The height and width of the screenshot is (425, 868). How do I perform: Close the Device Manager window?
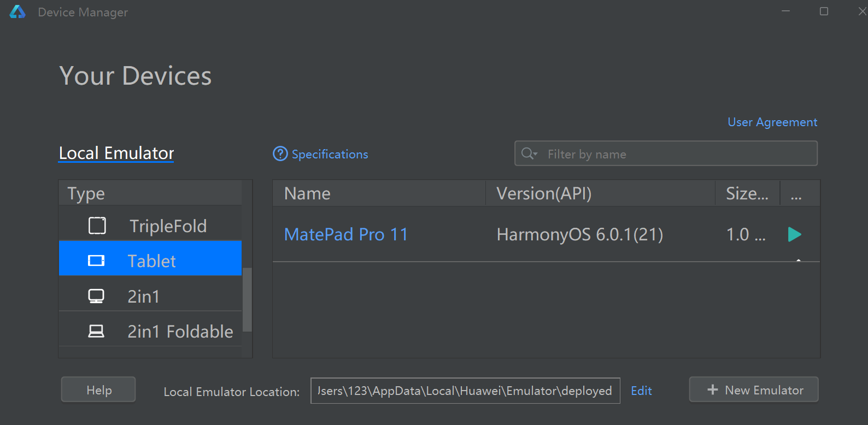[862, 11]
